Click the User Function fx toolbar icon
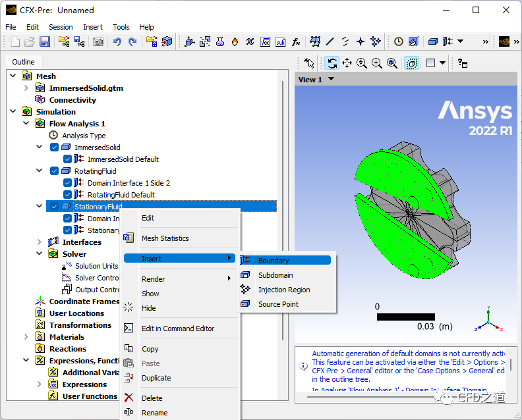This screenshot has width=522, height=420. pos(296,41)
